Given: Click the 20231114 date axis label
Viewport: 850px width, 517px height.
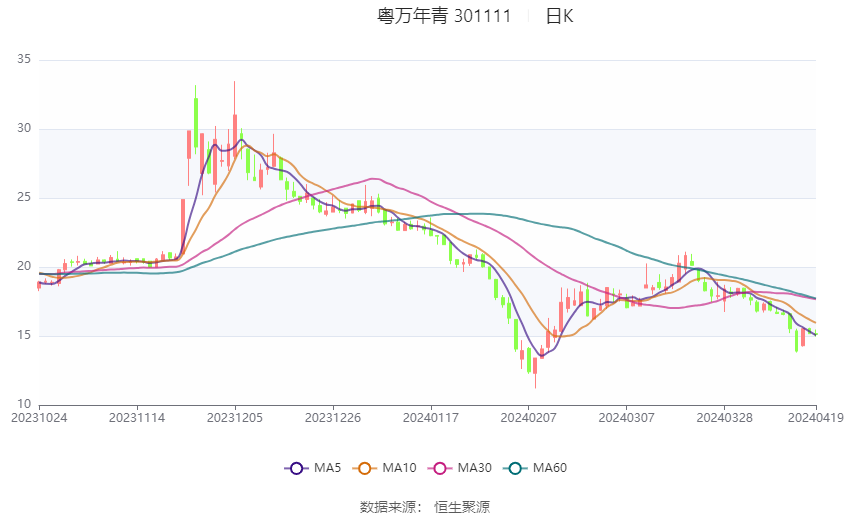Looking at the screenshot, I should pos(137,418).
